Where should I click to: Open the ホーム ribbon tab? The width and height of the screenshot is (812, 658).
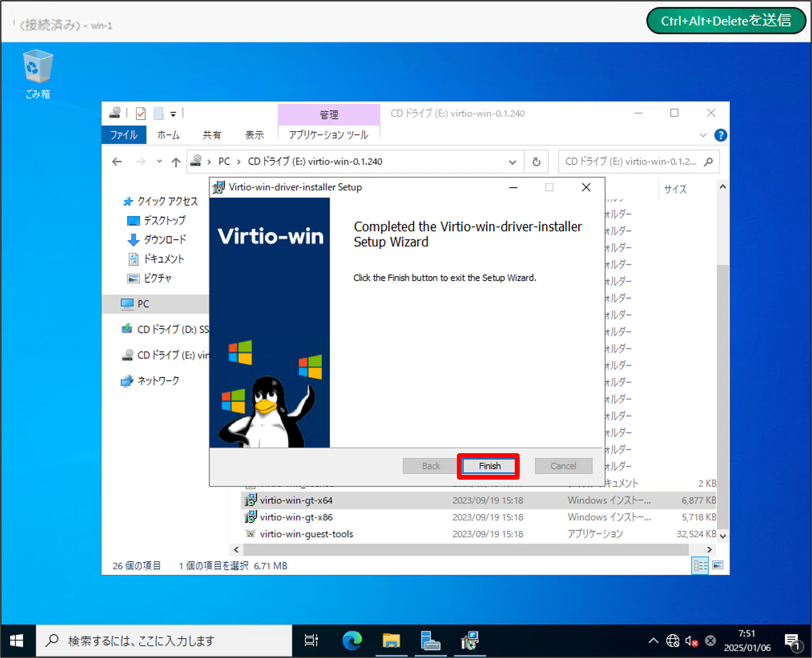click(168, 135)
